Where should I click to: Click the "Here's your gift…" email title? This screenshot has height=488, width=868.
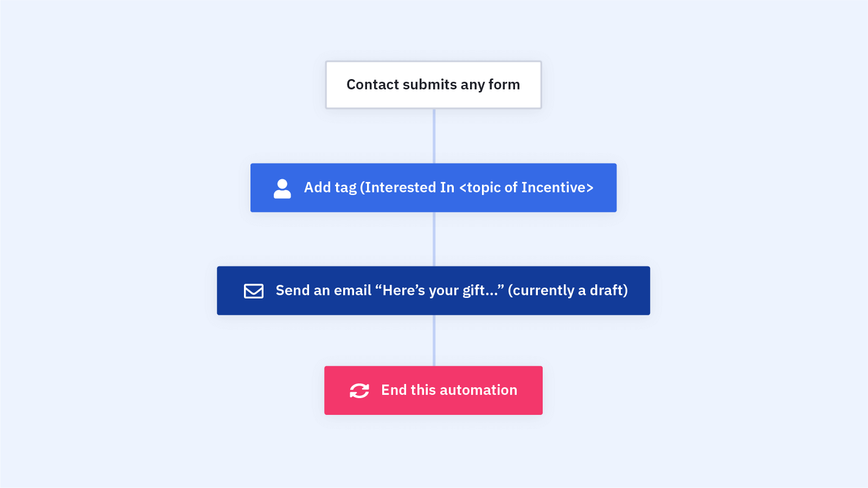[439, 290]
